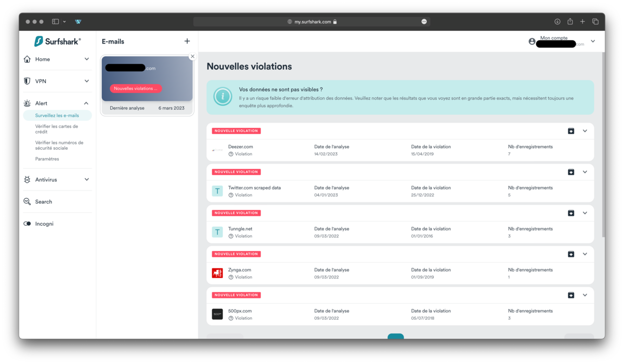Expand the Deezer.com violation details

pyautogui.click(x=585, y=131)
